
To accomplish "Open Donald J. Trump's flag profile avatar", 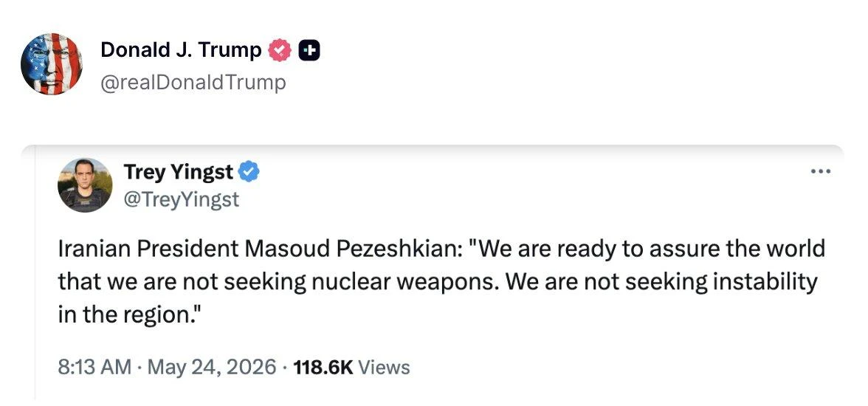I will tap(52, 63).
